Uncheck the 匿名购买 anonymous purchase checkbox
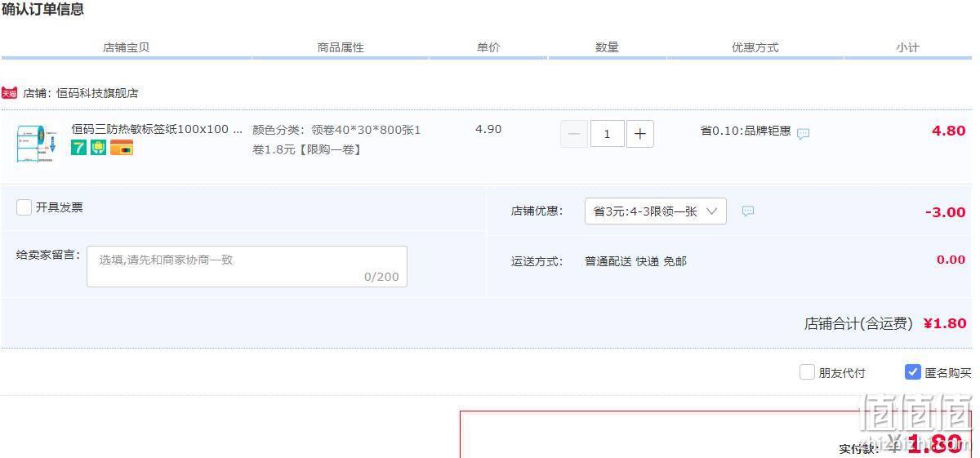This screenshot has height=458, width=980. pyautogui.click(x=913, y=372)
